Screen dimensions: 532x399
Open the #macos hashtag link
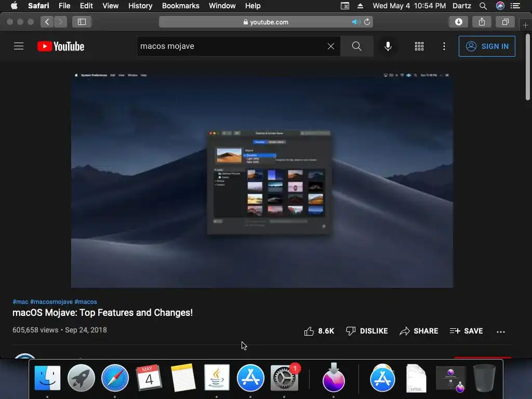pos(86,302)
